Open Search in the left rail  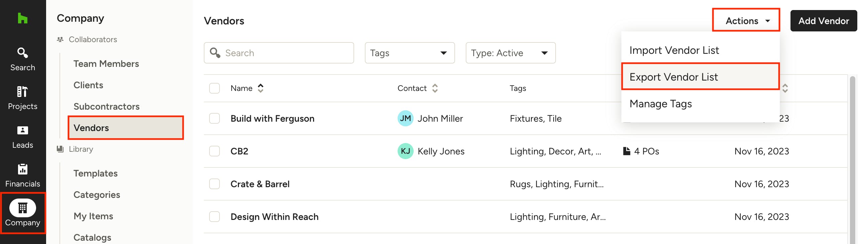[x=23, y=59]
